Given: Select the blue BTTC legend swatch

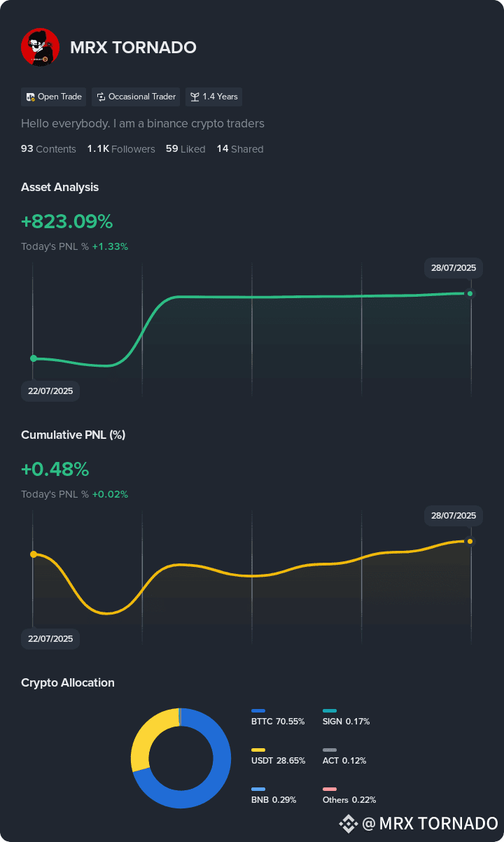Looking at the screenshot, I should [258, 711].
